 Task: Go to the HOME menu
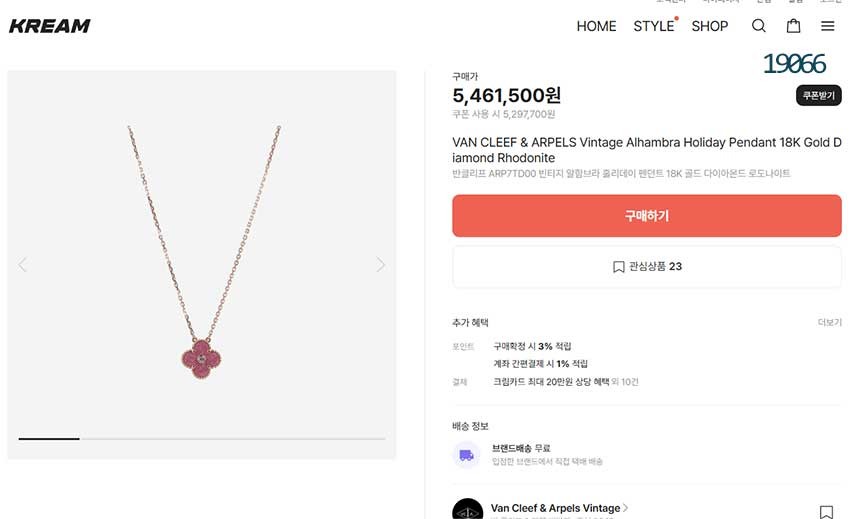pos(596,26)
